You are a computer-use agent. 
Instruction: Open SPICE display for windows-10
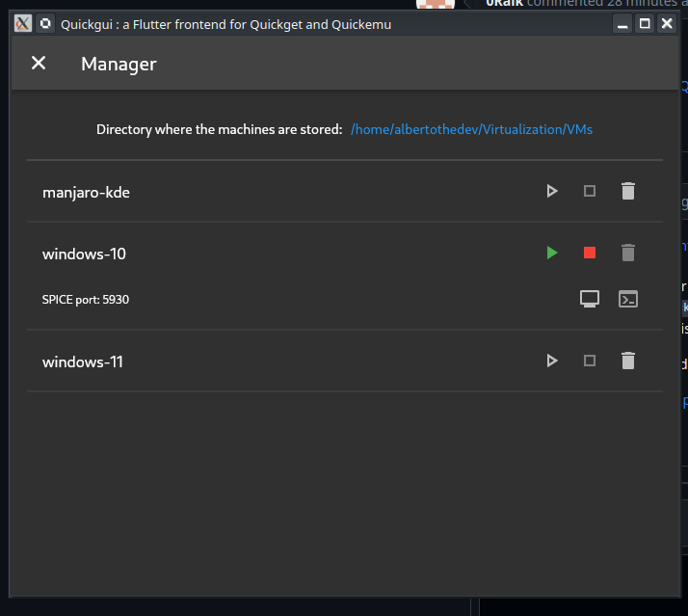590,299
